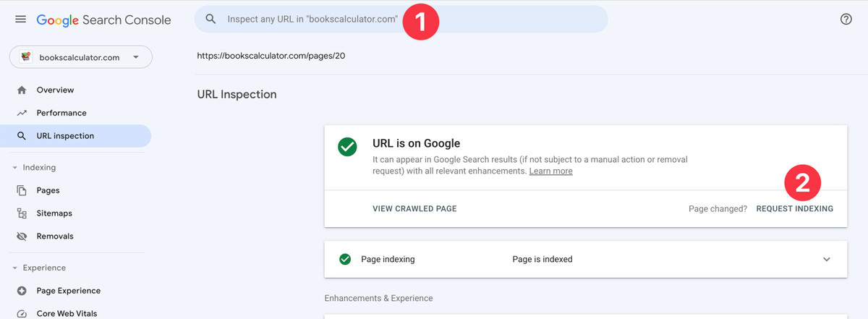Screen dimensions: 868x319
Task: Click the Core Web Vitals gauge icon
Action: click(22, 313)
